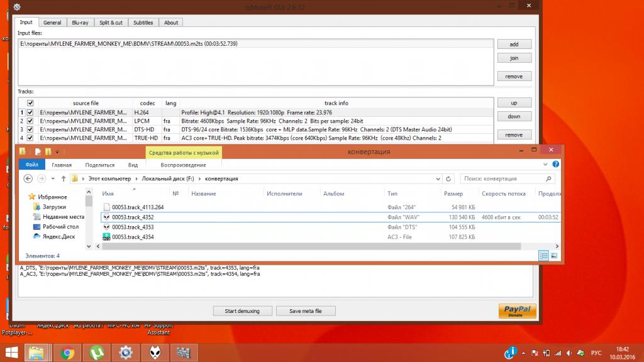Open the address bar history dropdown
Image resolution: width=644 pixels, height=362 pixels.
(440, 178)
